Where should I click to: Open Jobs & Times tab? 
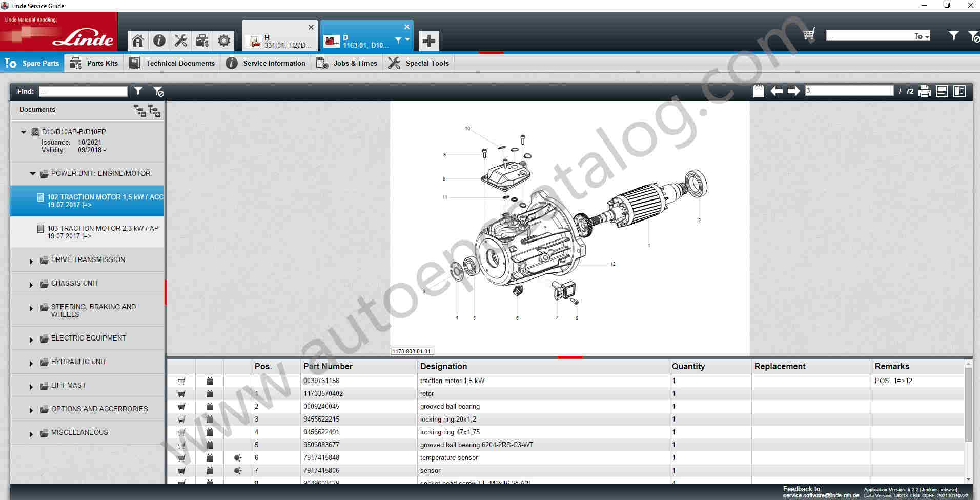pyautogui.click(x=347, y=63)
